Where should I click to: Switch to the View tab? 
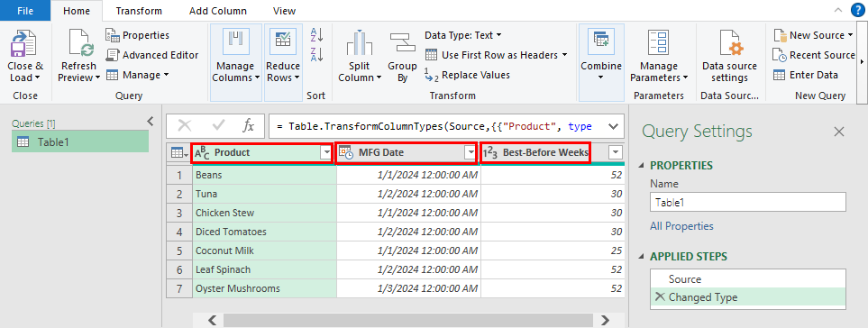click(x=285, y=11)
